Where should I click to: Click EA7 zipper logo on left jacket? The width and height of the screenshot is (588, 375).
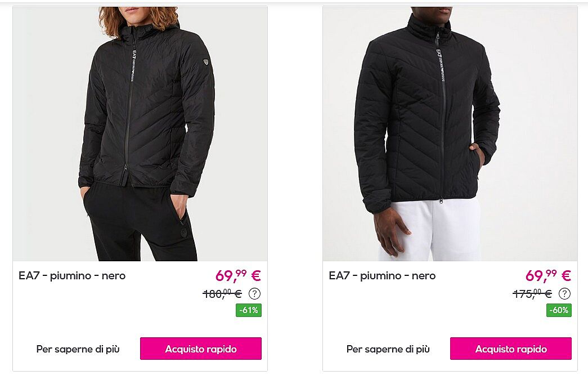(133, 66)
